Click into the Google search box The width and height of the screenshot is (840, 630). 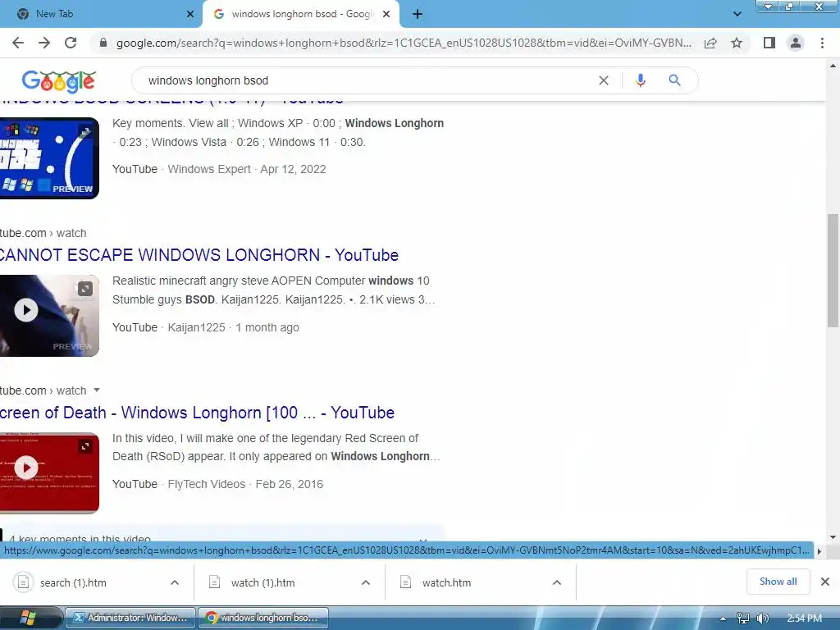point(370,80)
